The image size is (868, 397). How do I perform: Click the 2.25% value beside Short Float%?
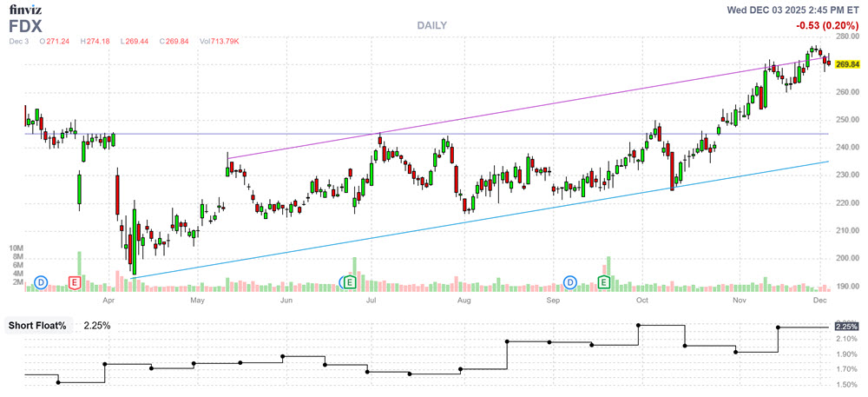pyautogui.click(x=97, y=326)
